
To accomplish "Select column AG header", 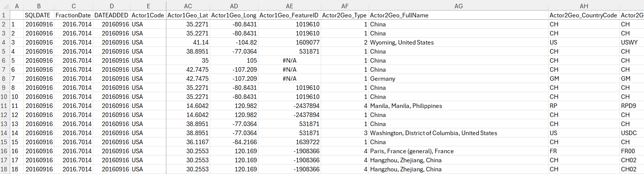I will click(458, 6).
